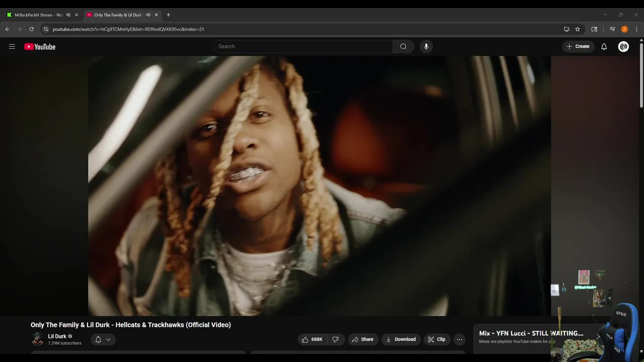The width and height of the screenshot is (644, 362).
Task: Click Create button in YouTube header
Action: (578, 46)
